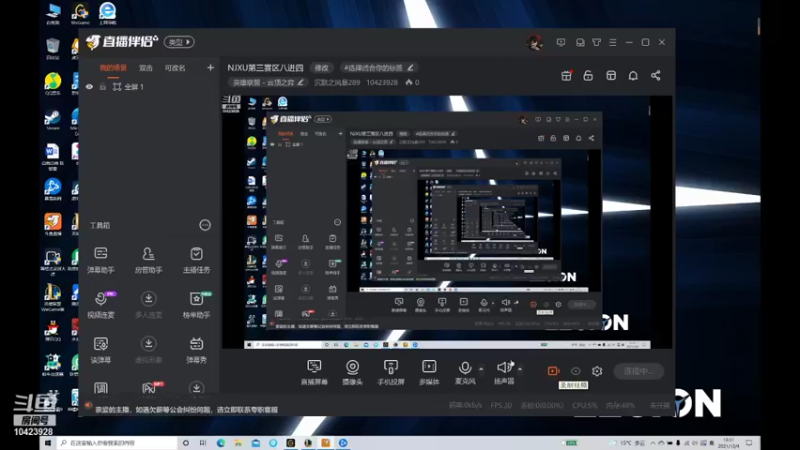
Task: Click the flame popularity counter
Action: 412,82
